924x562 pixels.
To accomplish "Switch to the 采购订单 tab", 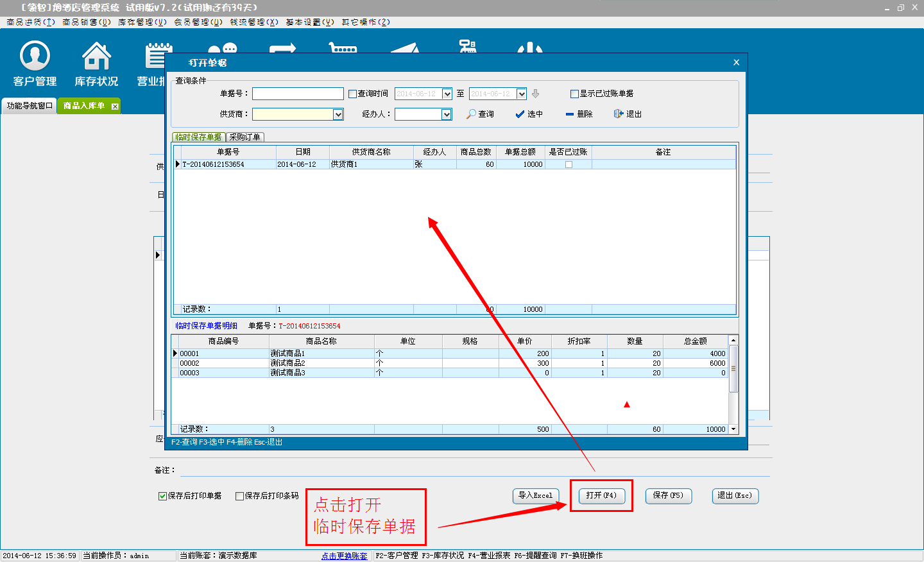I will [245, 137].
